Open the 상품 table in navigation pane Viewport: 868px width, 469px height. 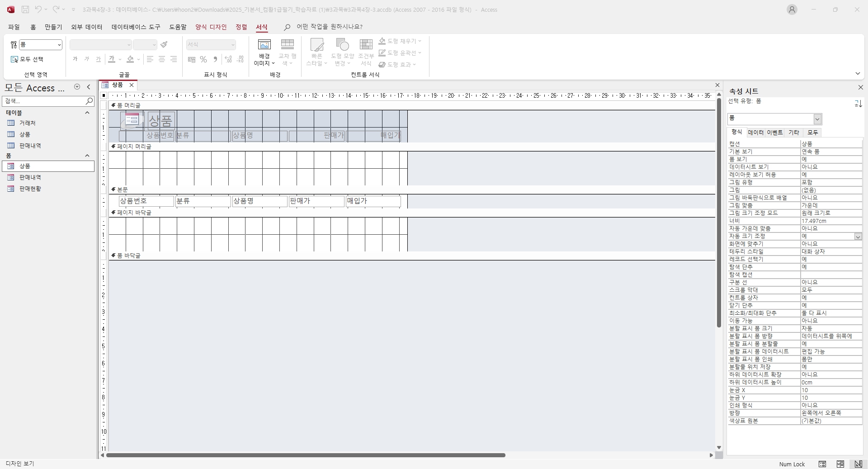click(25, 134)
